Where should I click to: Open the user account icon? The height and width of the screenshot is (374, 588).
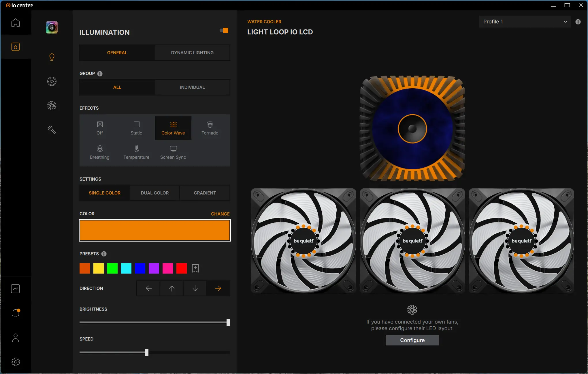point(16,337)
